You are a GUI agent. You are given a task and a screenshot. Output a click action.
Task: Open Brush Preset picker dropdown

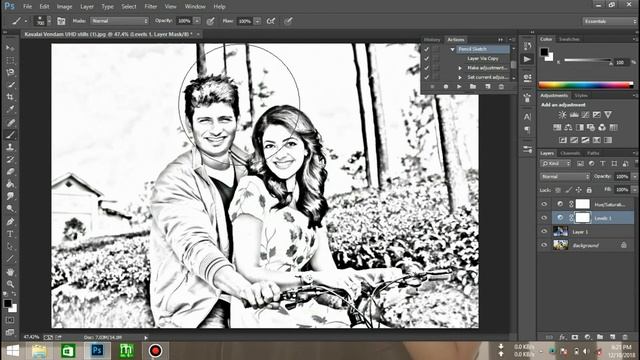pyautogui.click(x=49, y=21)
